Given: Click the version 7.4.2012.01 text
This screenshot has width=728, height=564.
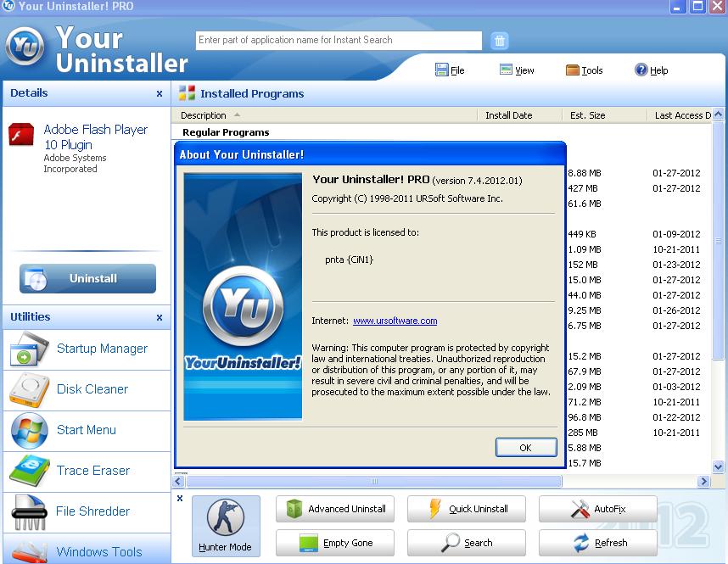Looking at the screenshot, I should 478,181.
